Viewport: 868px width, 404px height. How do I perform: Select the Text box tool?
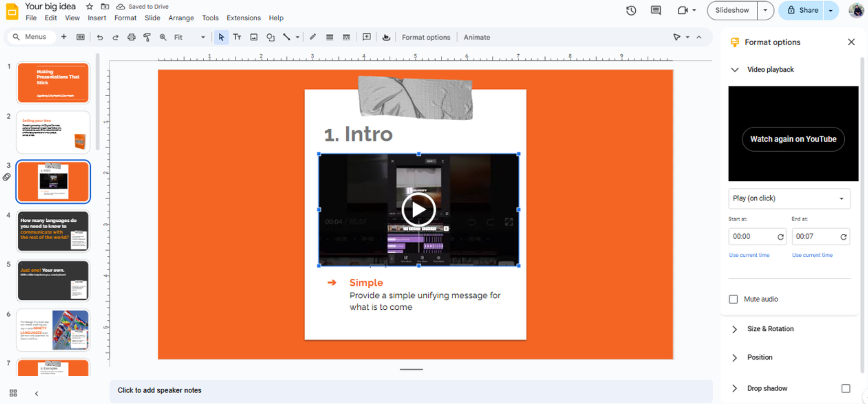coord(237,37)
